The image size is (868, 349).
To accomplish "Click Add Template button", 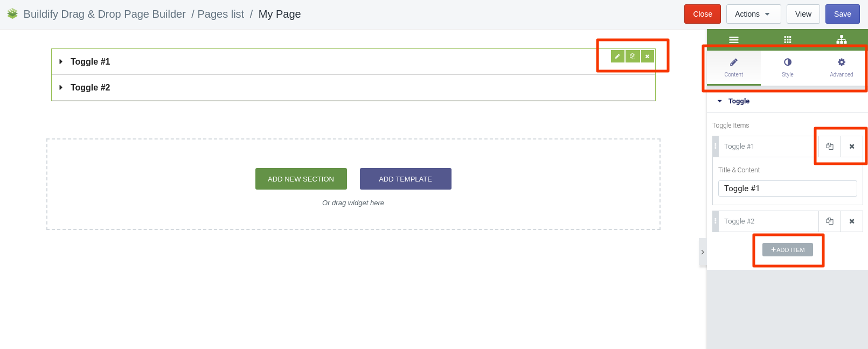I will tap(406, 179).
